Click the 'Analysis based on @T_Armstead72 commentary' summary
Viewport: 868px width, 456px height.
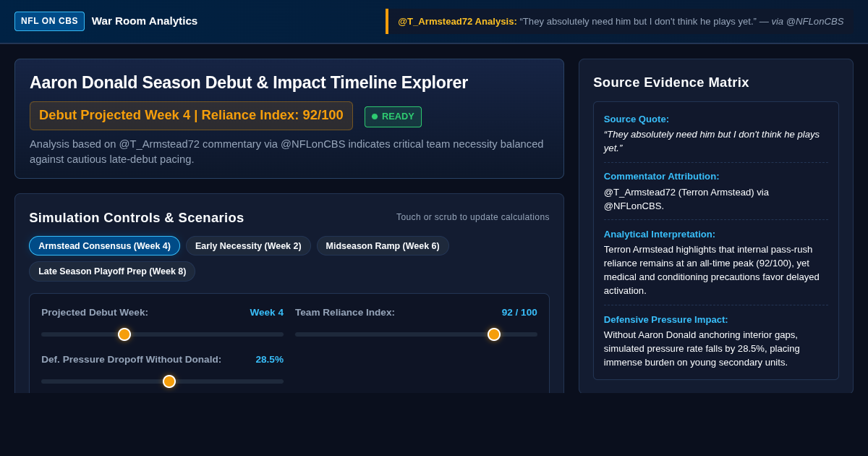coord(286,152)
